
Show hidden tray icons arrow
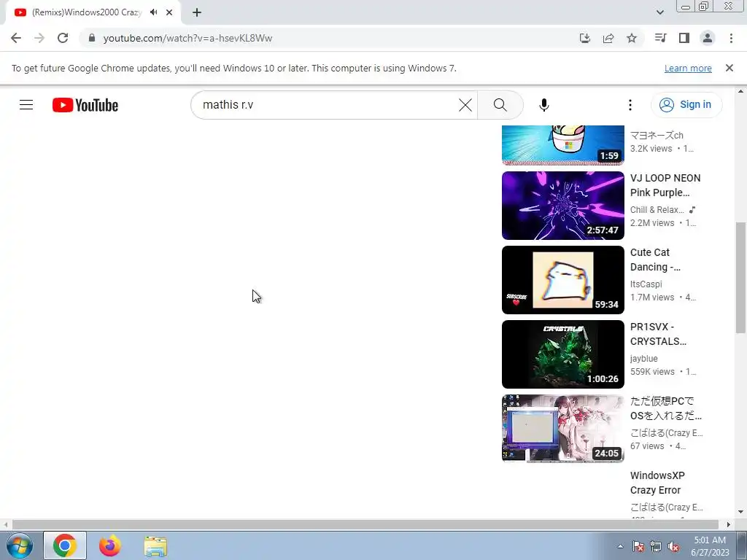coord(620,546)
